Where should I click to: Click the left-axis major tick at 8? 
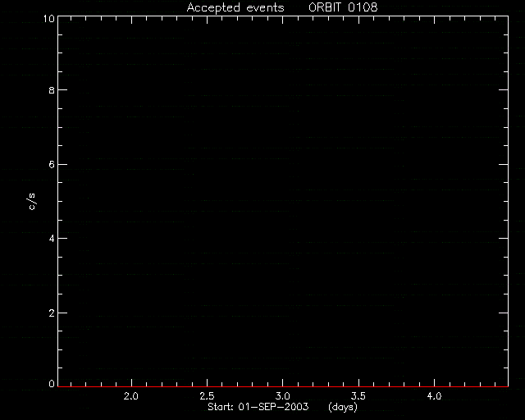pos(62,89)
